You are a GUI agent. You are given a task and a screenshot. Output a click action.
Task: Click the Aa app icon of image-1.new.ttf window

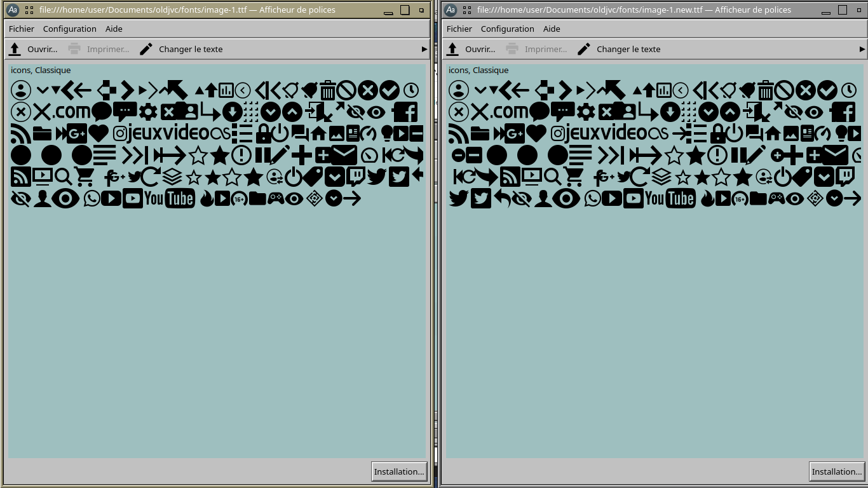click(x=451, y=10)
